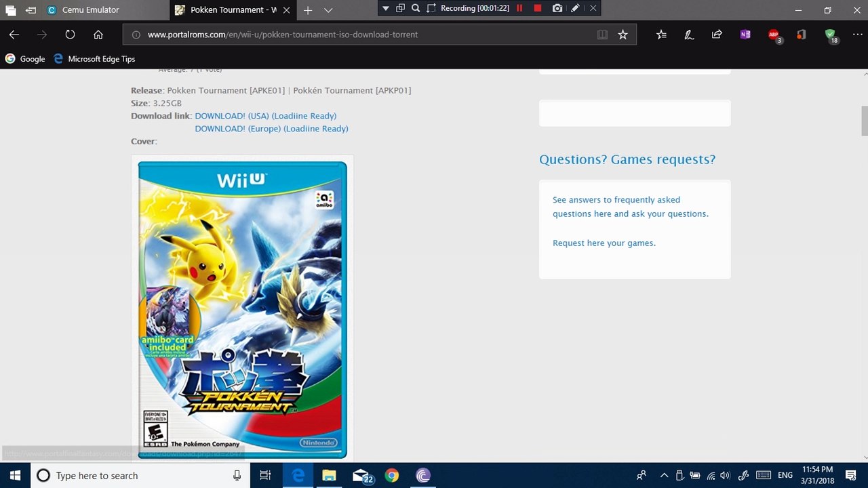This screenshot has height=488, width=868.
Task: Open Task View on taskbar
Action: click(265, 476)
